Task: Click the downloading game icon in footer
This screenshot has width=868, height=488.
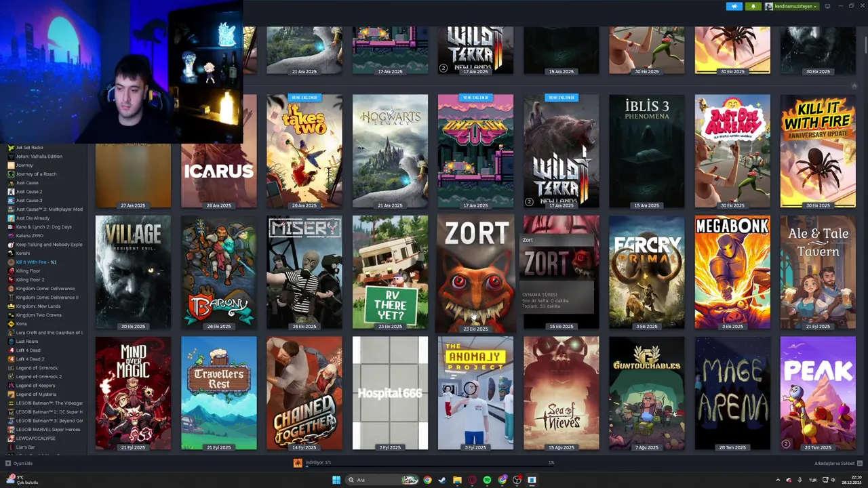Action: (x=298, y=463)
